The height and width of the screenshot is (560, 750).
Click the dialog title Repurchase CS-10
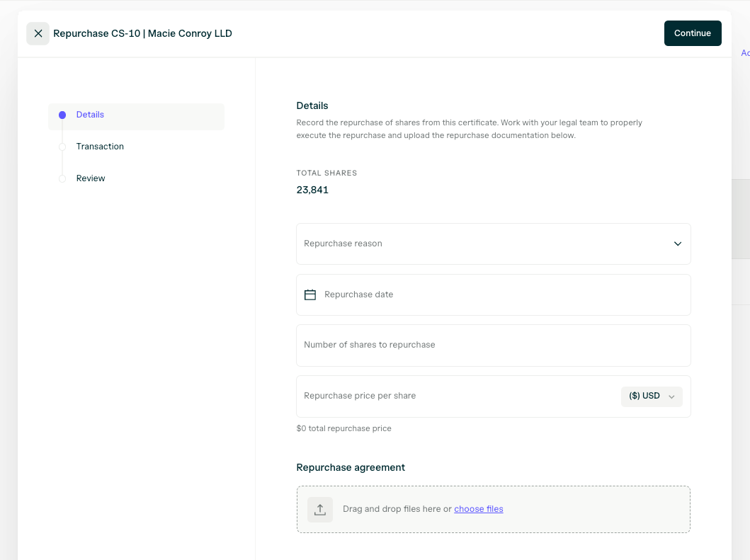142,33
